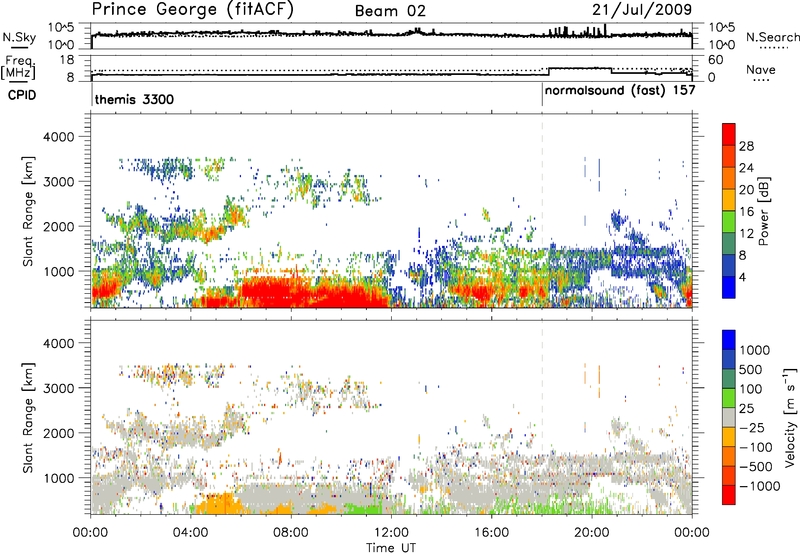800x554 pixels.
Task: Click the 'Nave' legend label
Action: (760, 70)
